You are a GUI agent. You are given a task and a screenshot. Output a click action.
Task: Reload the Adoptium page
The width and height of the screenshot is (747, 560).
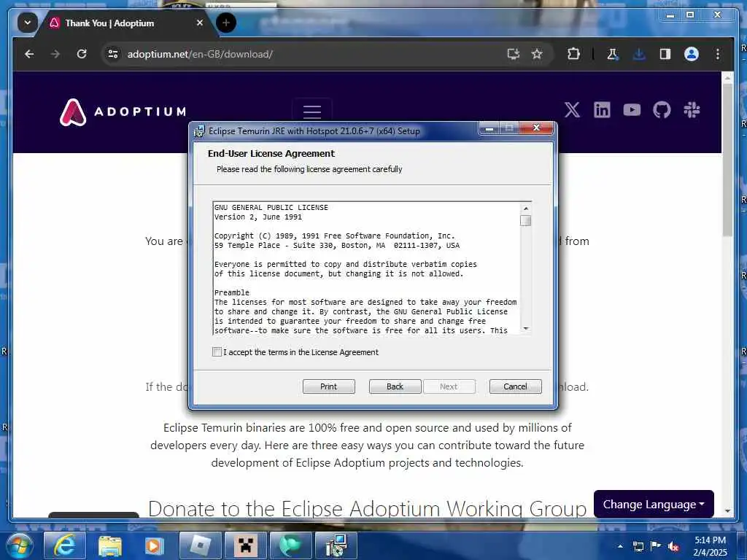click(82, 54)
